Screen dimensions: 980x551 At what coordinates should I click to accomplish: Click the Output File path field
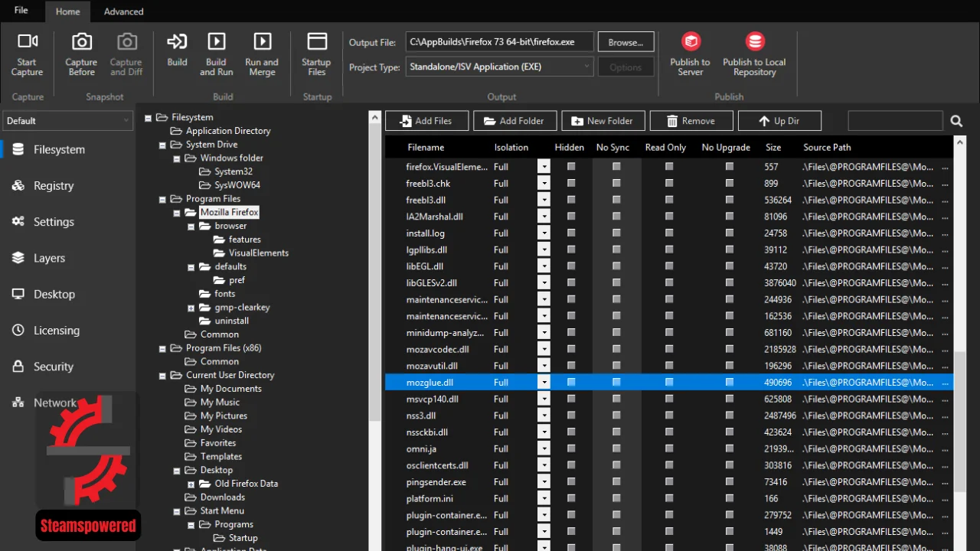click(x=500, y=42)
